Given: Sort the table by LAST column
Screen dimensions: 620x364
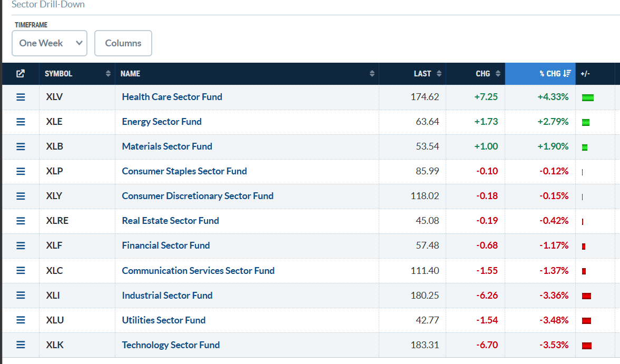Looking at the screenshot, I should [412, 74].
